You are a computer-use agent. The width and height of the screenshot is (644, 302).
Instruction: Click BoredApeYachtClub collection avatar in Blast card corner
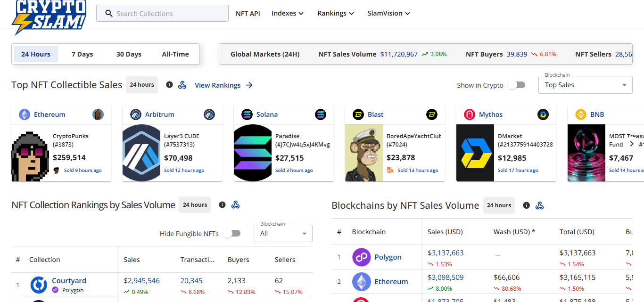(x=432, y=114)
